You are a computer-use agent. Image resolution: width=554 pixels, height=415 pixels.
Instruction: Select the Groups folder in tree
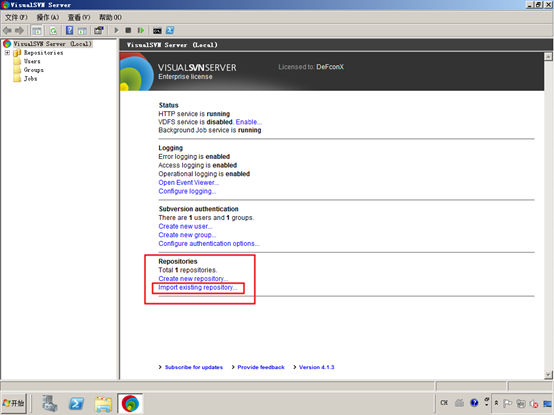click(x=34, y=70)
